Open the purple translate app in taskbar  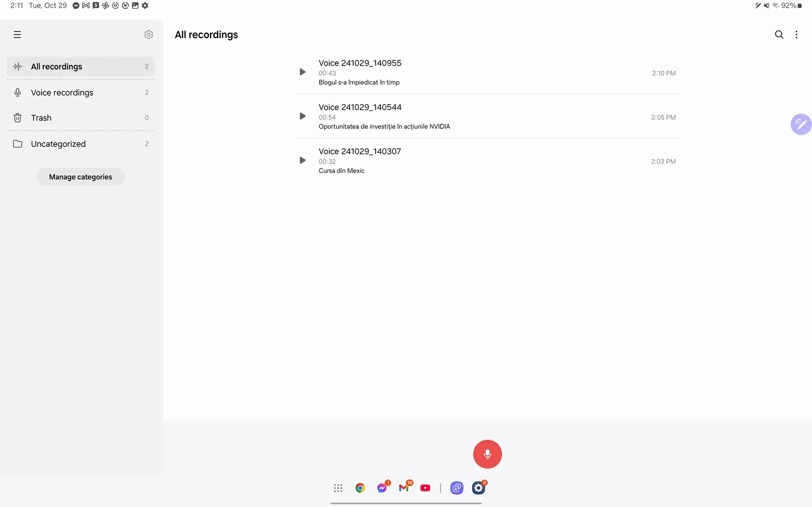point(457,488)
